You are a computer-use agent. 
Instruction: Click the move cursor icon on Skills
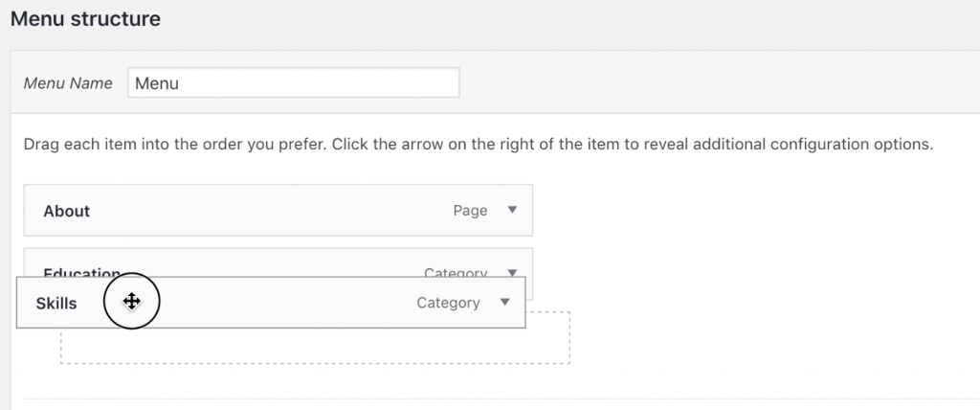(131, 302)
